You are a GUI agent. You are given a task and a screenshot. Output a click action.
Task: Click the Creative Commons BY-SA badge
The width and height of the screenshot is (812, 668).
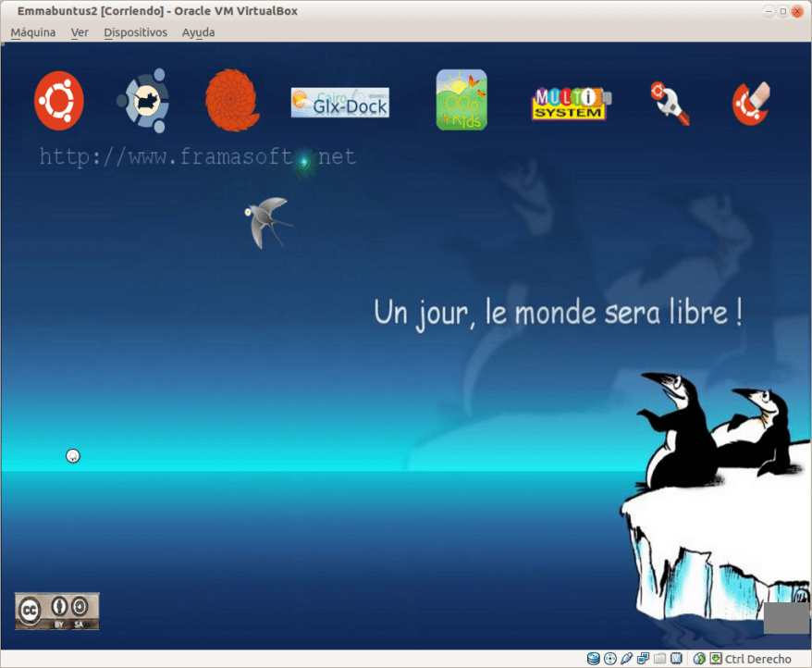pyautogui.click(x=56, y=612)
